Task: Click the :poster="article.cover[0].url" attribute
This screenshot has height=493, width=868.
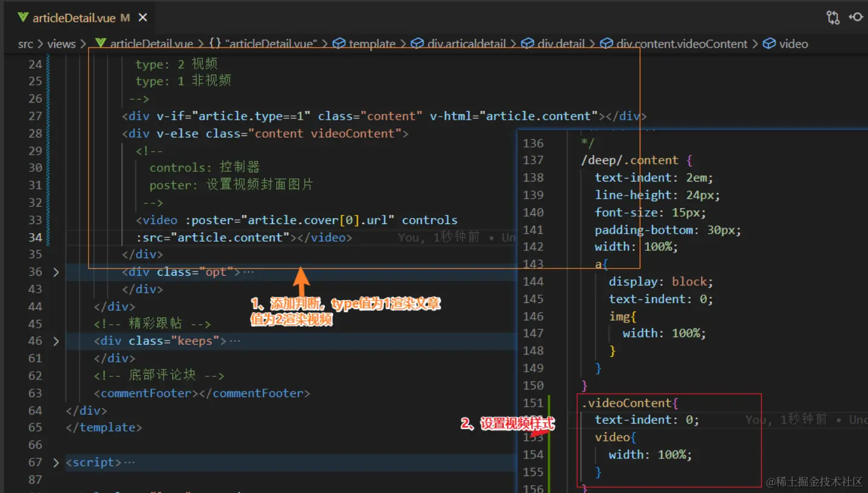Action: pos(290,220)
